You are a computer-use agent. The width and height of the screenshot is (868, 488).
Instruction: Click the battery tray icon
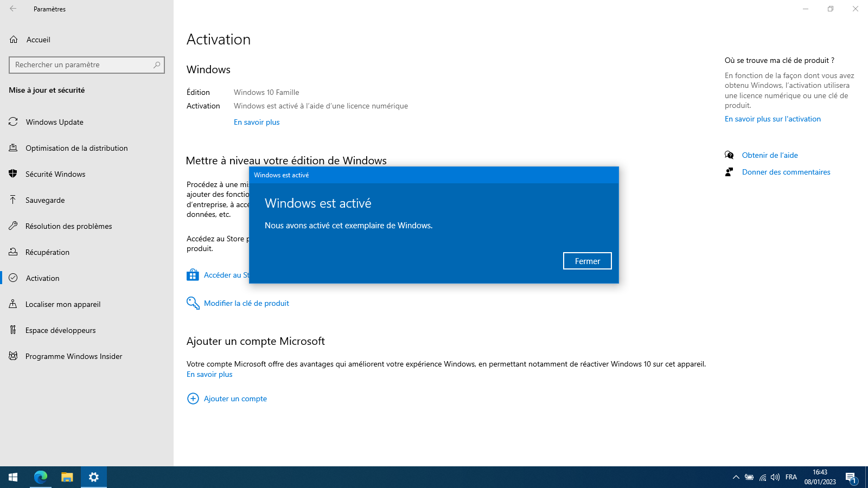749,477
